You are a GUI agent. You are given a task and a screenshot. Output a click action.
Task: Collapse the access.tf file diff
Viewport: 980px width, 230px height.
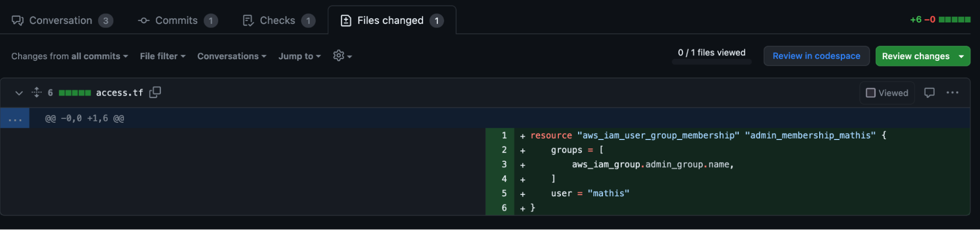tap(19, 92)
